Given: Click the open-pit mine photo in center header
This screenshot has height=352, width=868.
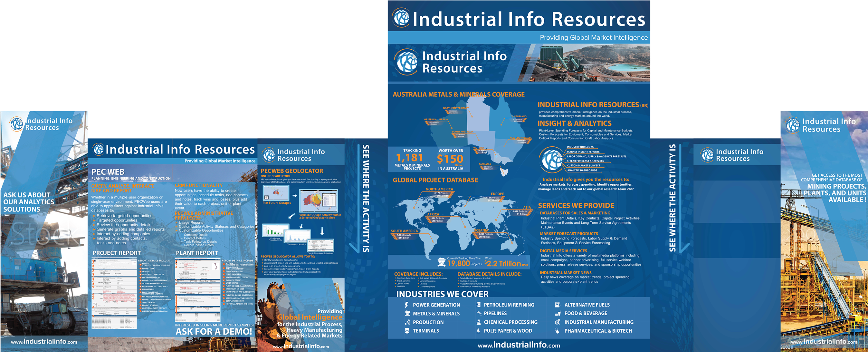Looking at the screenshot, I should click(584, 63).
